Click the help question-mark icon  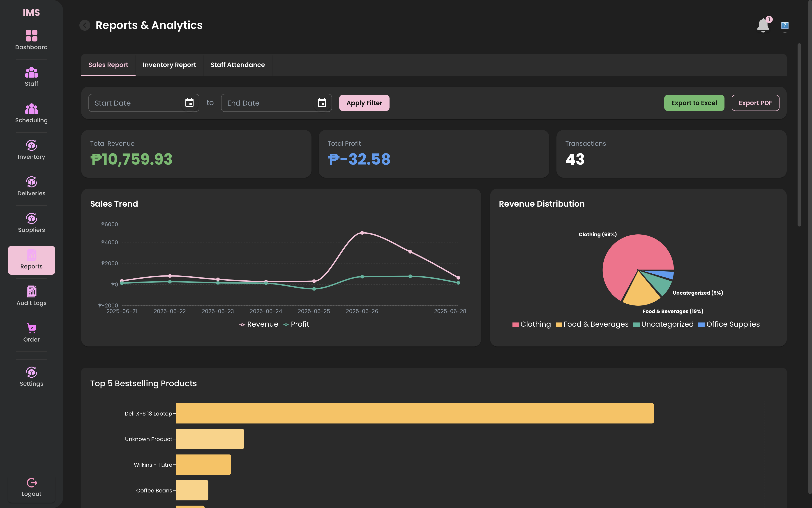785,25
